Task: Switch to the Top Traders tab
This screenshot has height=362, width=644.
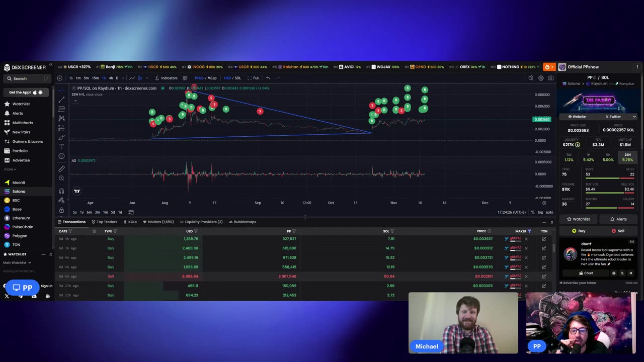Action: coord(104,222)
